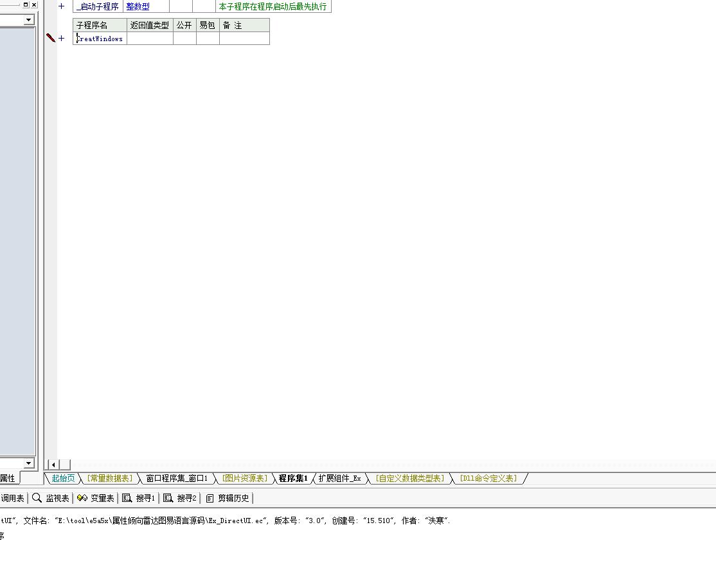Open the [自定义数据类型表] tab

[x=409, y=478]
